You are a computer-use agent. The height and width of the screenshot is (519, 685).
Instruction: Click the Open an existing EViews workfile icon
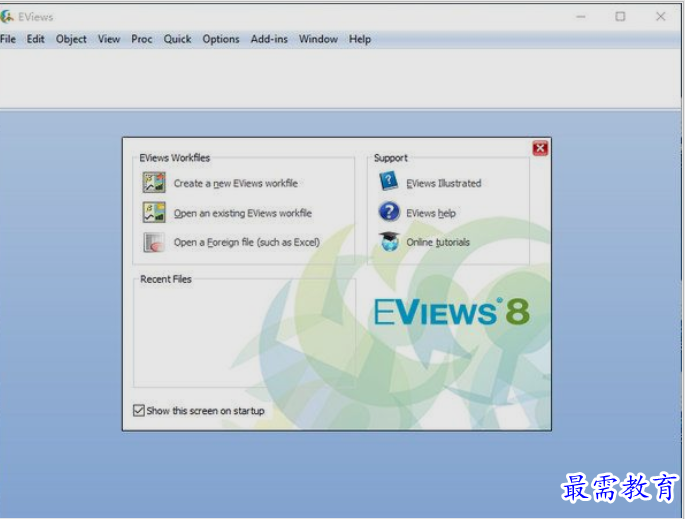154,212
